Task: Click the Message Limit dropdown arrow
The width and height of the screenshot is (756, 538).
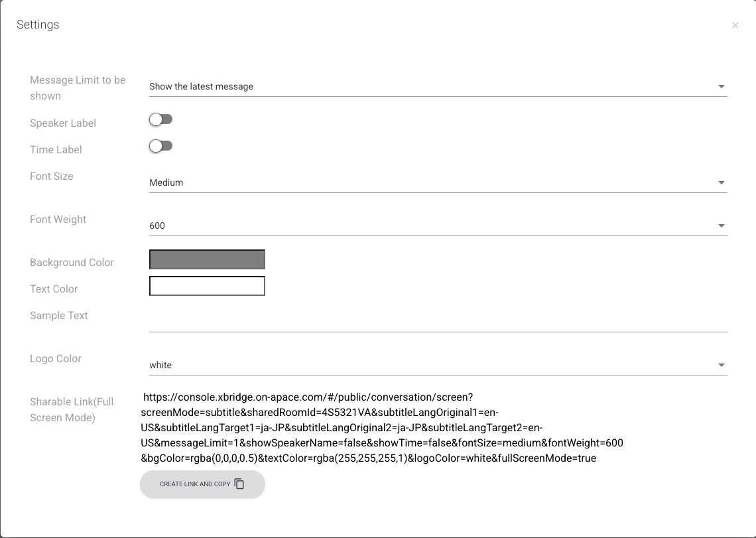Action: click(x=721, y=86)
